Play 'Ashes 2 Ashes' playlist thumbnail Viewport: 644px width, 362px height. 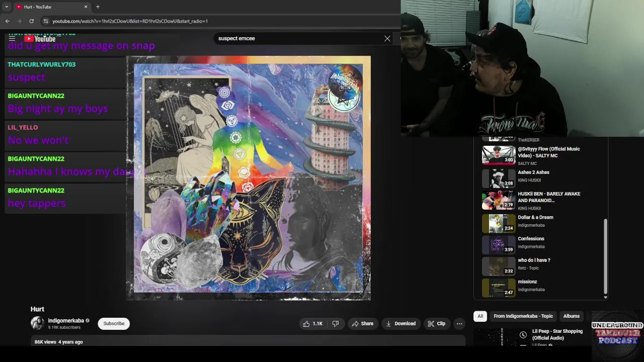499,177
